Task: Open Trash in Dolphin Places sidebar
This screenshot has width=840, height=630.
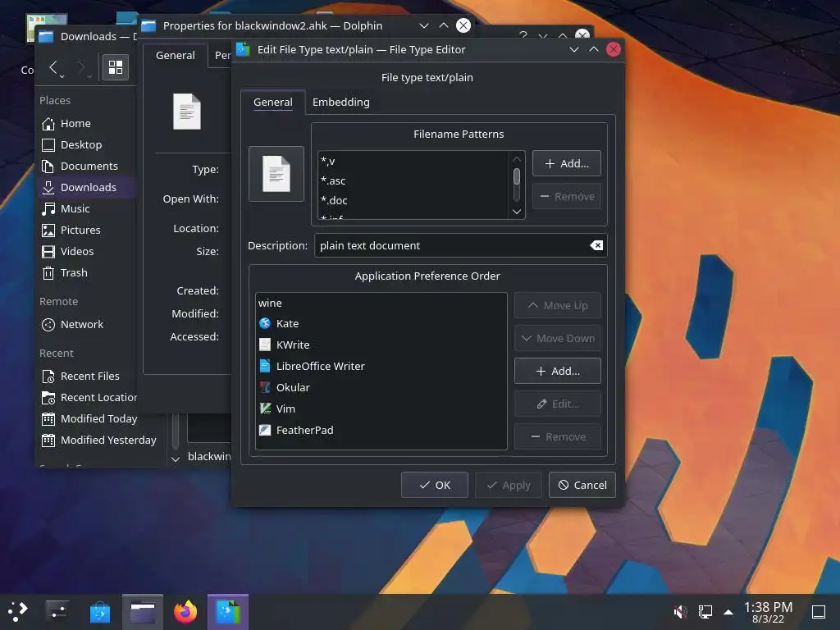Action: pyautogui.click(x=85, y=272)
